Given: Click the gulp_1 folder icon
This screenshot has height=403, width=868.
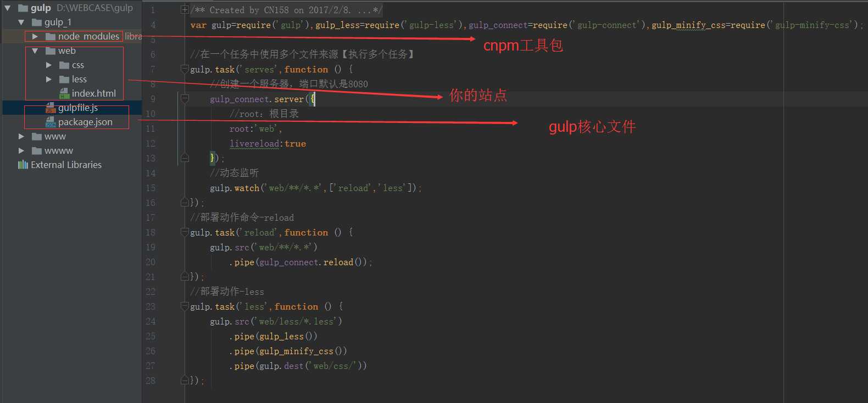Looking at the screenshot, I should [37, 23].
